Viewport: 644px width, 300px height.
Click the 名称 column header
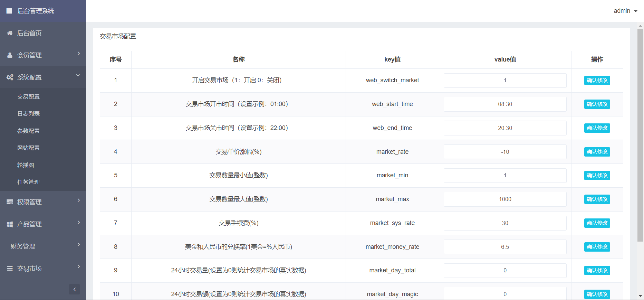tap(238, 59)
